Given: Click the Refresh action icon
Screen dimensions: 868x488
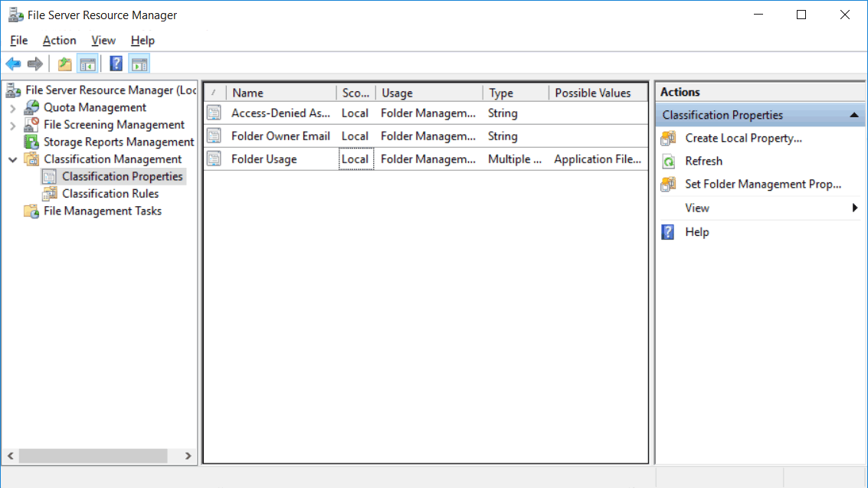Looking at the screenshot, I should click(x=668, y=162).
